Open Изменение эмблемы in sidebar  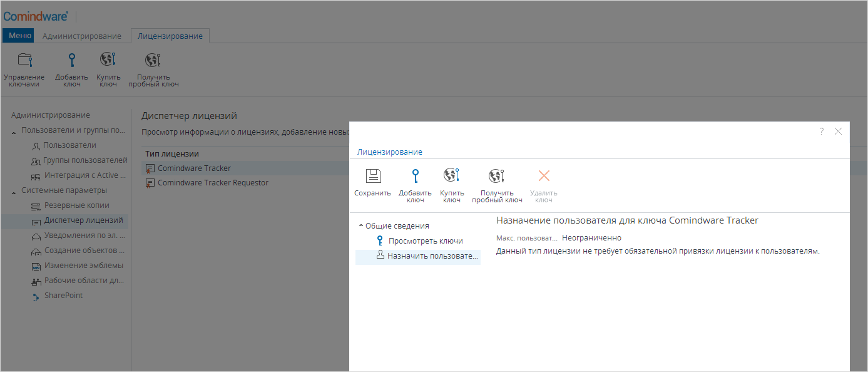[x=84, y=265]
